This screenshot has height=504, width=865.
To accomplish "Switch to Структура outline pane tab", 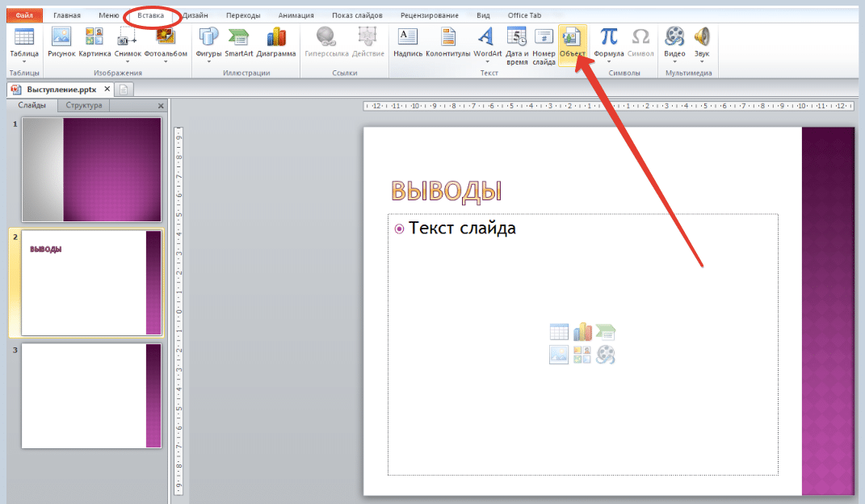I will pyautogui.click(x=84, y=105).
